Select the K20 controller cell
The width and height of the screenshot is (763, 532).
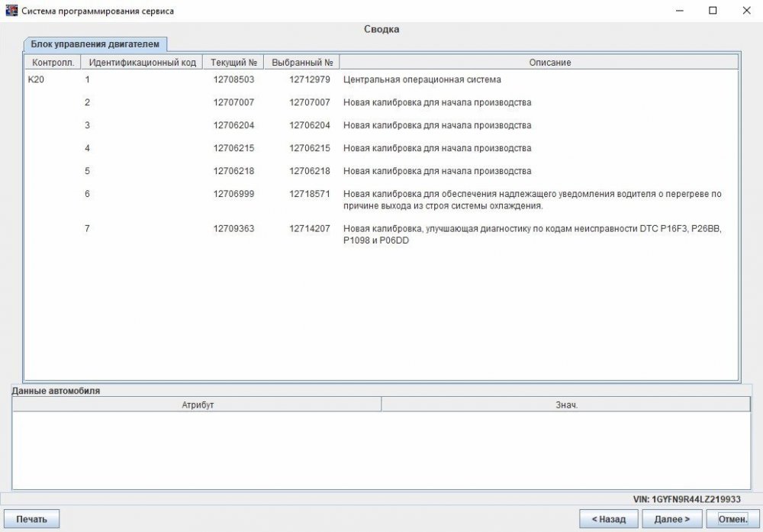pyautogui.click(x=35, y=79)
